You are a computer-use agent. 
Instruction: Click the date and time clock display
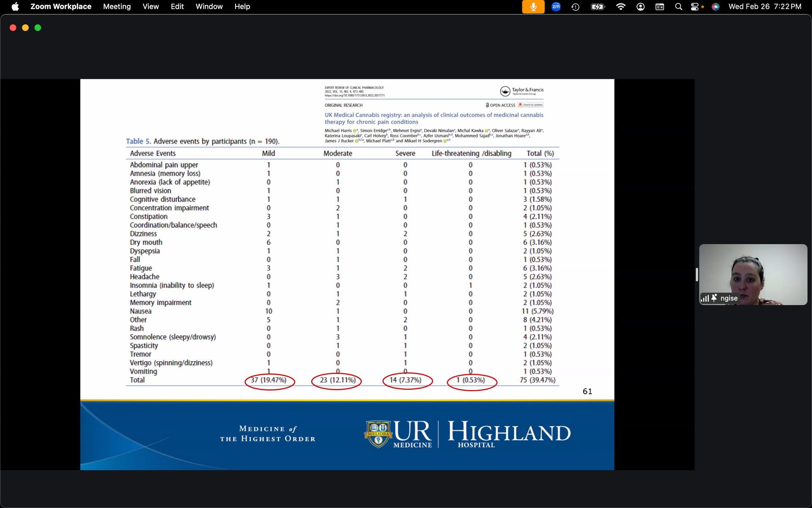(x=765, y=7)
